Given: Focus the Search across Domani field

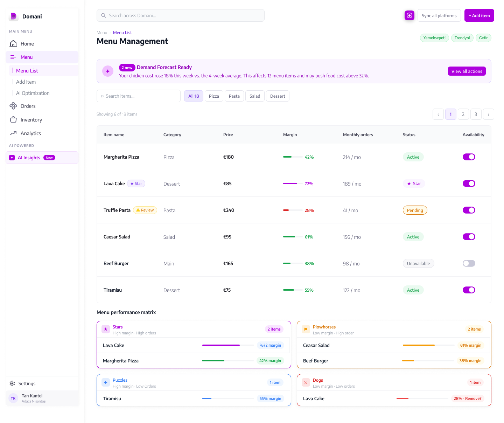Looking at the screenshot, I should 181,15.
